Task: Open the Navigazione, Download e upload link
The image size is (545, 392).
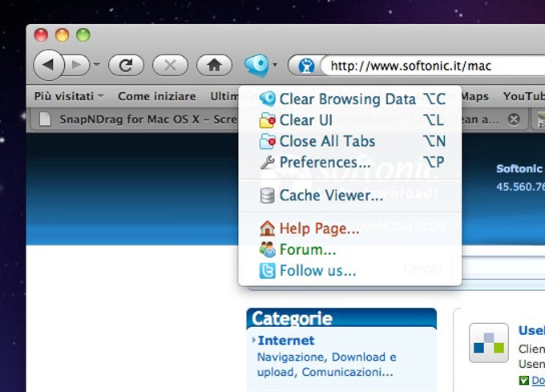Action: point(326,364)
